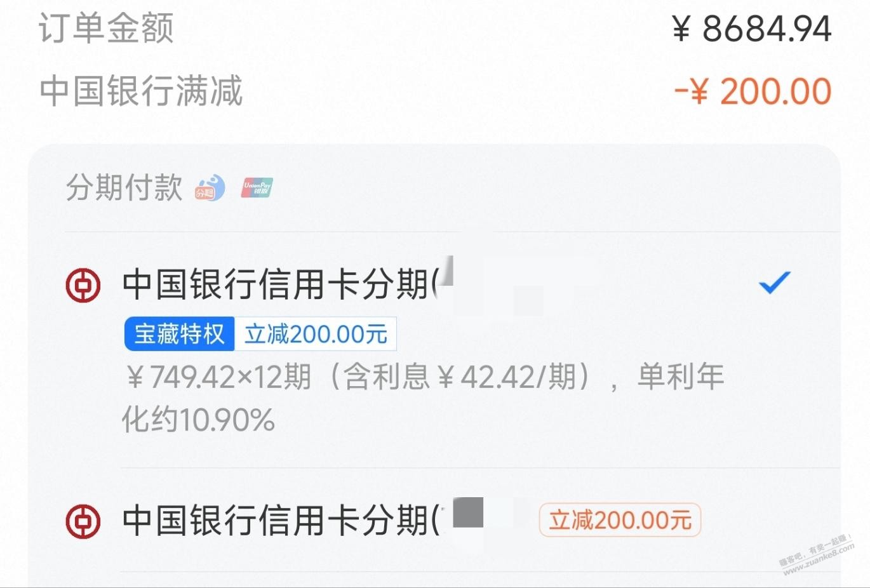The width and height of the screenshot is (870, 588).
Task: Click the ¥749.42×12期 installment details text
Action: (219, 377)
